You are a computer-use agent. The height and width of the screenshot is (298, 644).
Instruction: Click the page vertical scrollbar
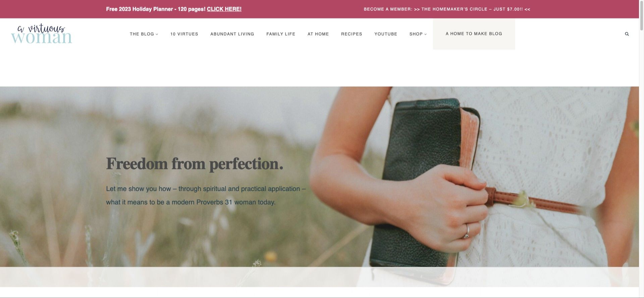pyautogui.click(x=641, y=149)
